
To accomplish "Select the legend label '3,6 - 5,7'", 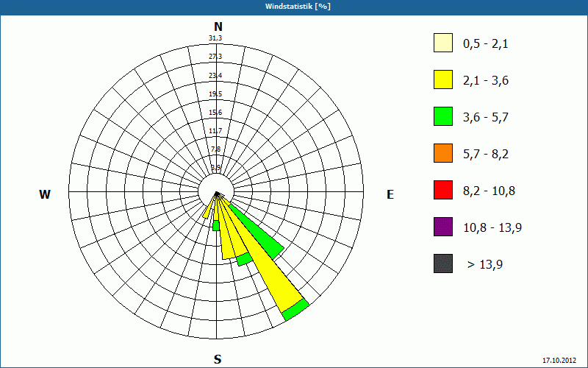I will tap(486, 118).
